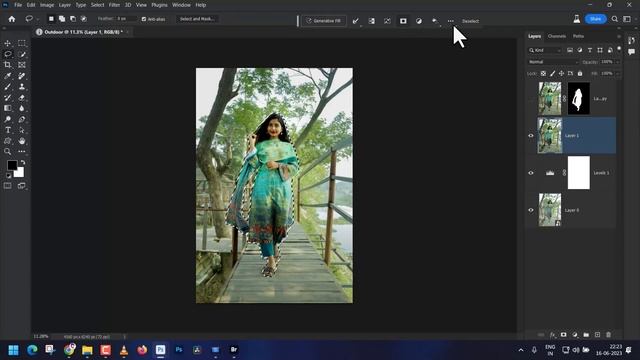Select the Spot Healing Brush tool
The height and width of the screenshot is (360, 640).
click(22, 76)
